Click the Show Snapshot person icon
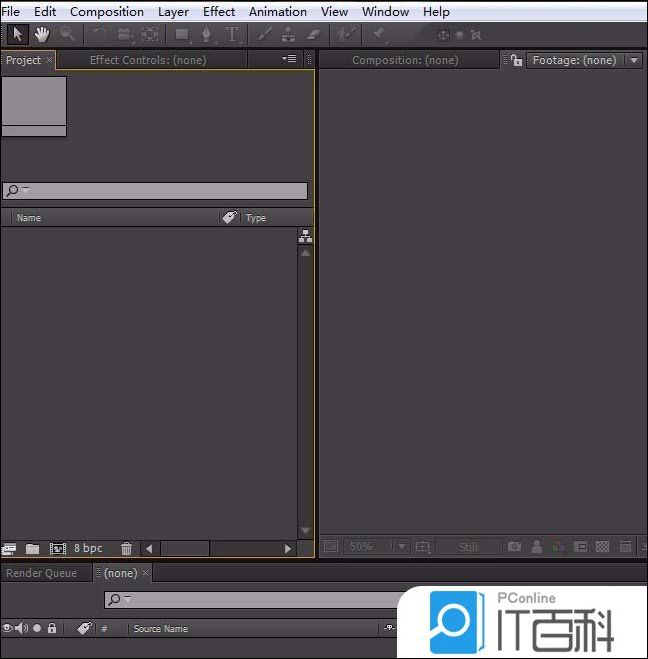The image size is (648, 659). click(x=537, y=546)
